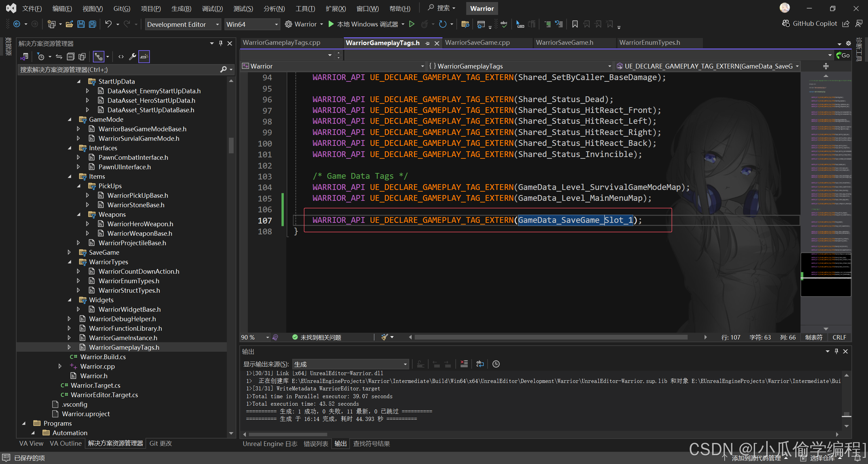This screenshot has height=464, width=868.
Task: Start without debugging green outline arrow
Action: pyautogui.click(x=412, y=24)
